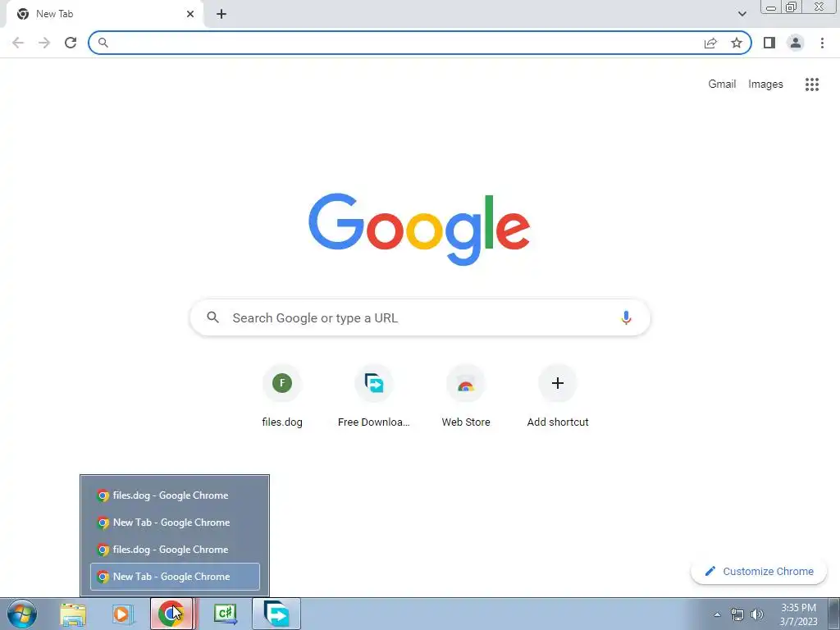Select the highlighted New Tab - Google Chrome entry
The height and width of the screenshot is (630, 840).
176,577
